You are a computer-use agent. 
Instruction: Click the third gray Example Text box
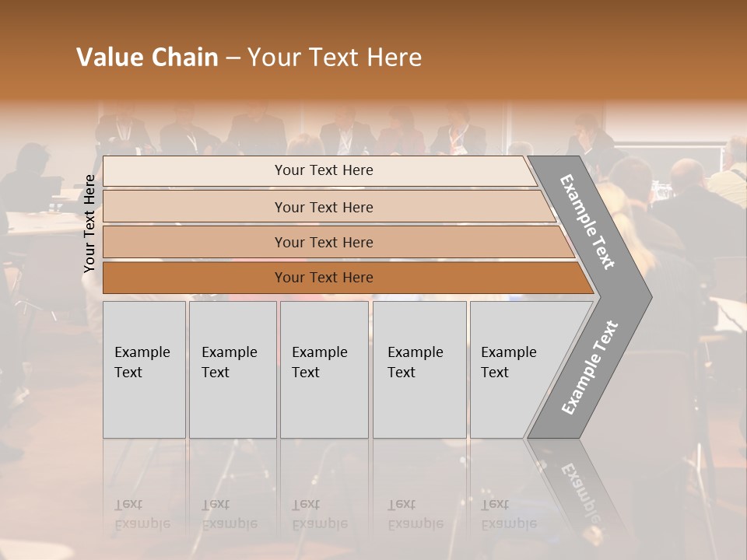[323, 369]
